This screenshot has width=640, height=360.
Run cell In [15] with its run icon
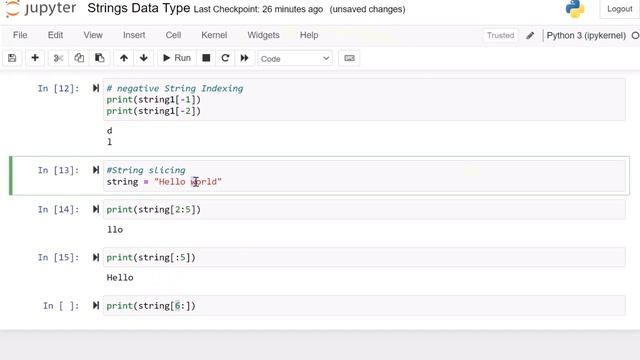click(96, 258)
